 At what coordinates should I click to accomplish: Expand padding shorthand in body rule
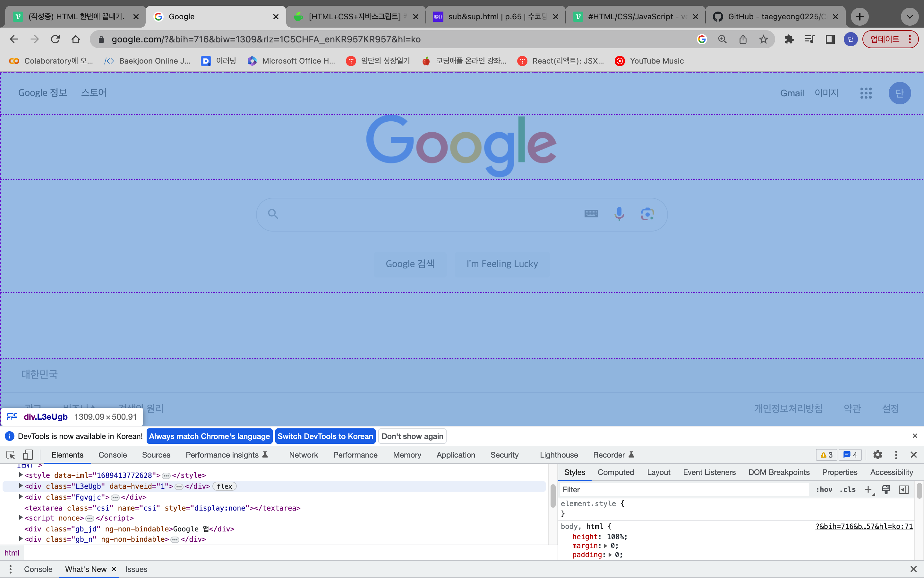(x=610, y=555)
